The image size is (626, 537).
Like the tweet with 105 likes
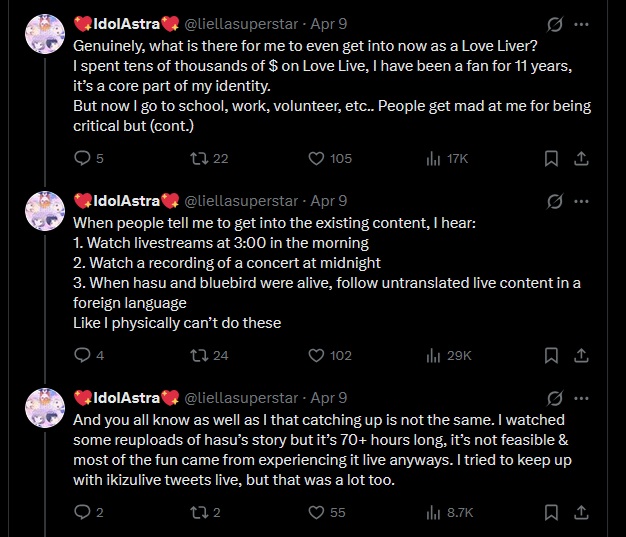point(330,159)
